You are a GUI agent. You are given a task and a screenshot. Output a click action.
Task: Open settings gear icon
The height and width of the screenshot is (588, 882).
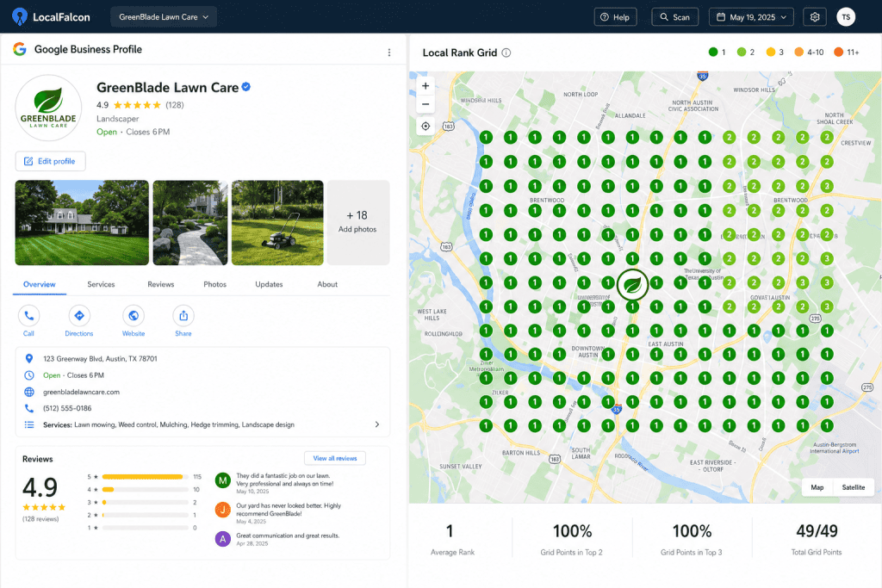pos(815,17)
